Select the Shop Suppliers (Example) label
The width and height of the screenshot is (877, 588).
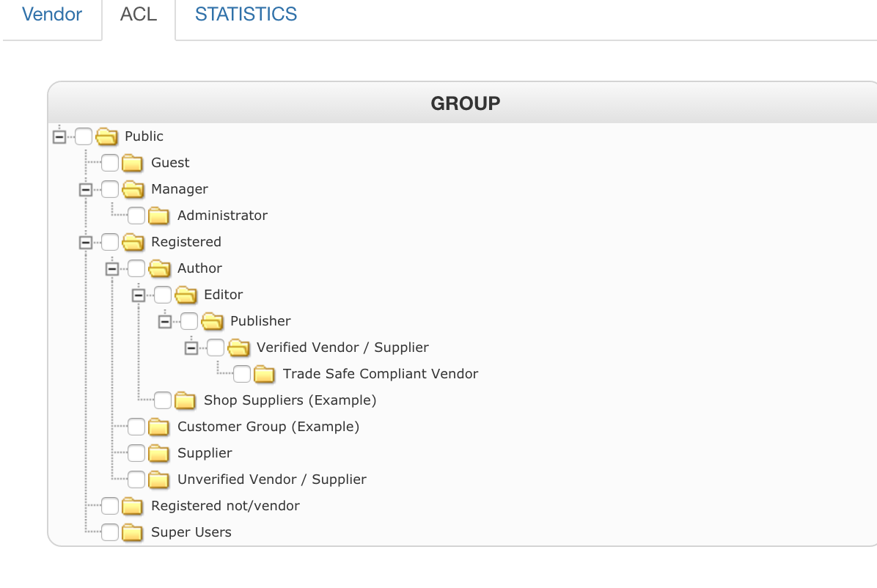pos(290,400)
